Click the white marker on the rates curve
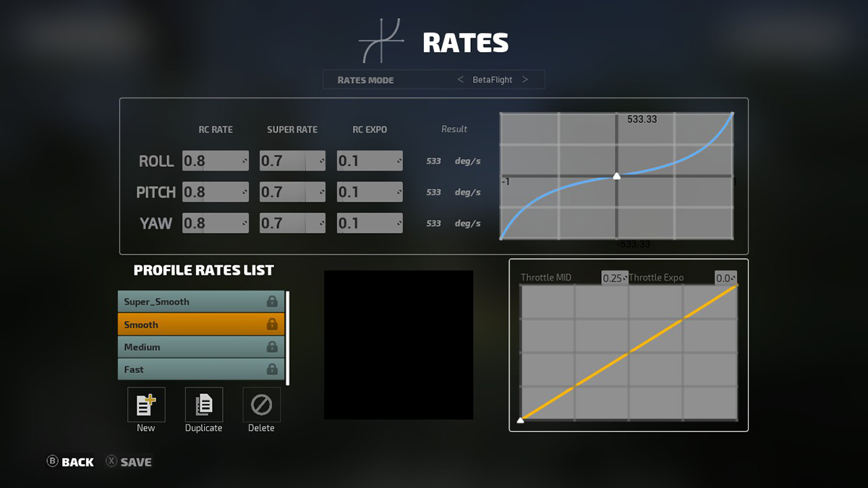Image resolution: width=868 pixels, height=488 pixels. click(616, 176)
